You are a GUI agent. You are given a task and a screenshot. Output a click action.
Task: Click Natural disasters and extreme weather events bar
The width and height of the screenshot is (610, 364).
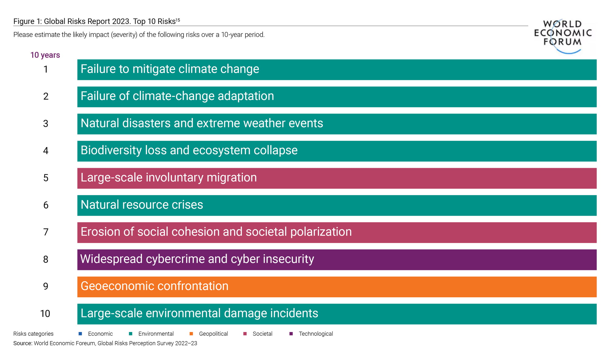point(337,124)
